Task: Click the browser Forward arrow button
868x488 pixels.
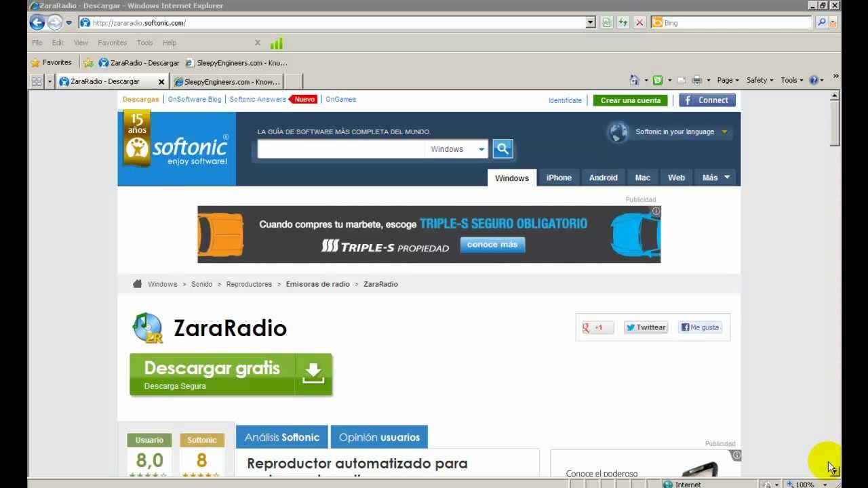Action: [54, 22]
